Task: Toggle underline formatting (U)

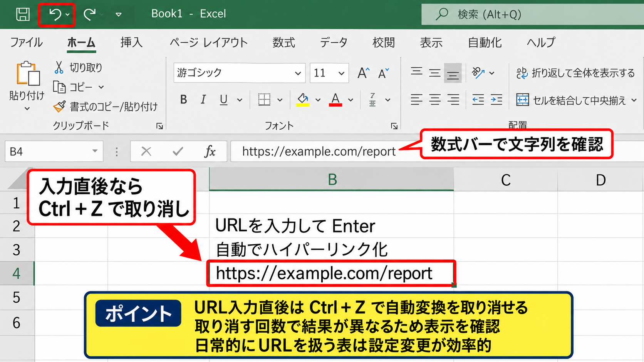Action: [x=223, y=100]
